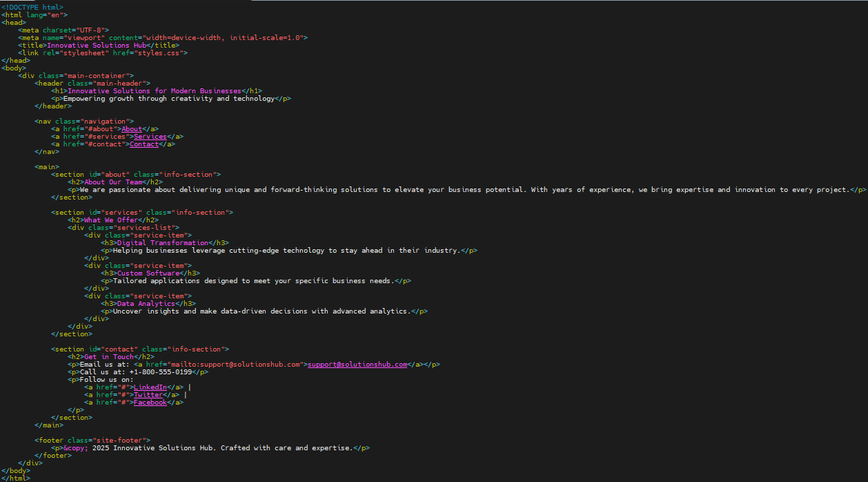The image size is (868, 482).
Task: Click the Facebook link
Action: [x=150, y=402]
